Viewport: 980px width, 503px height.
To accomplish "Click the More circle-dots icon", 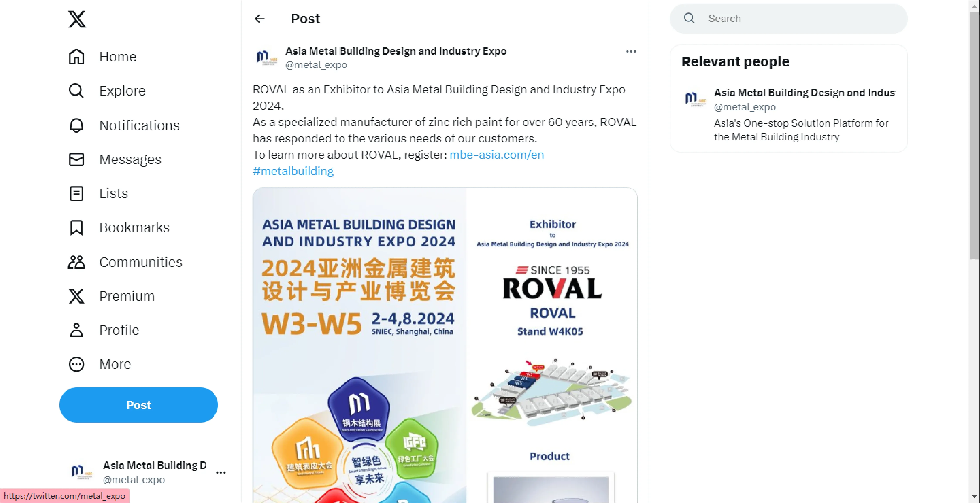I will point(76,364).
